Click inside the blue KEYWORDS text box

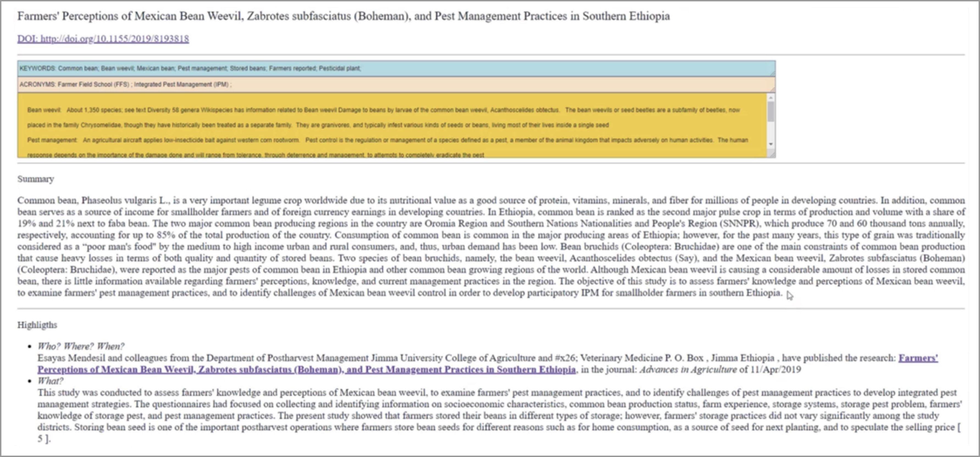[456, 68]
